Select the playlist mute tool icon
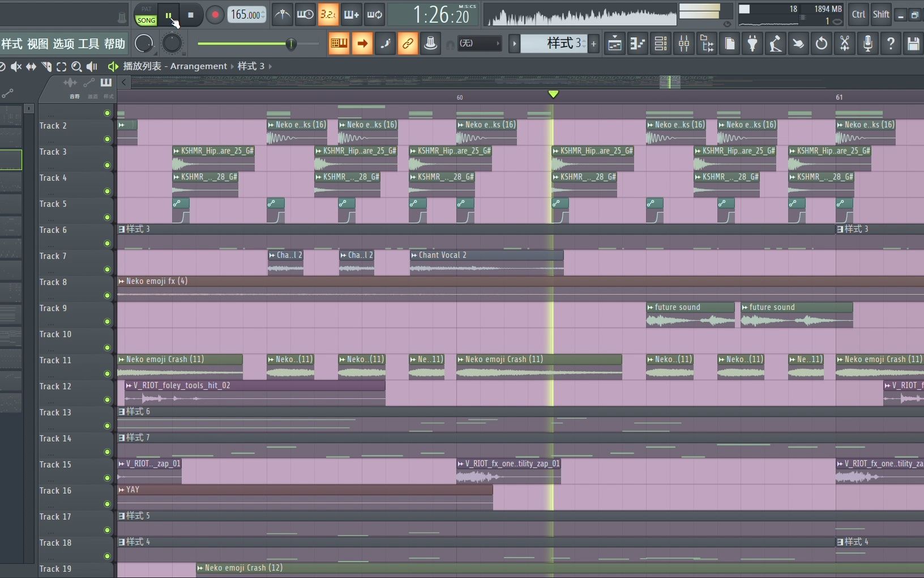The width and height of the screenshot is (924, 578). coord(16,67)
